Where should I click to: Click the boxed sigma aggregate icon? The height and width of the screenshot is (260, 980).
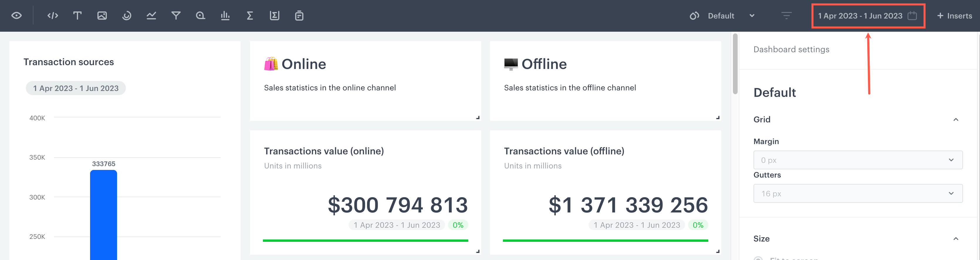[x=274, y=16]
